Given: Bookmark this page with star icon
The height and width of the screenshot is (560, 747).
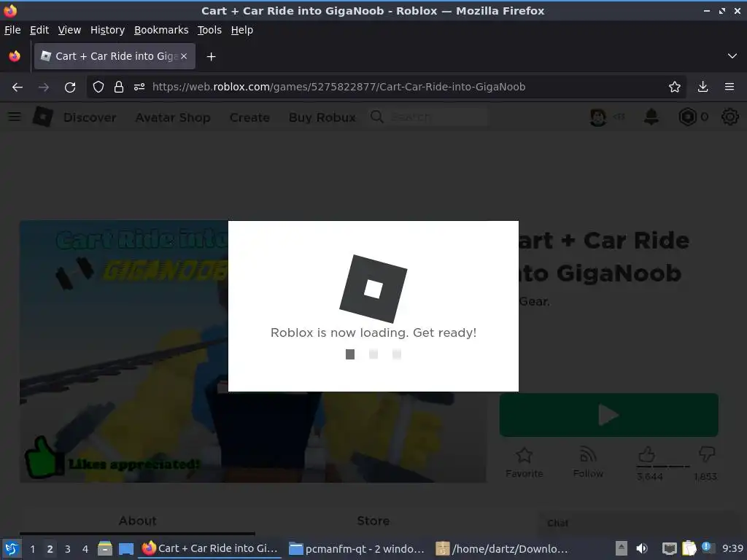Looking at the screenshot, I should click(x=675, y=87).
